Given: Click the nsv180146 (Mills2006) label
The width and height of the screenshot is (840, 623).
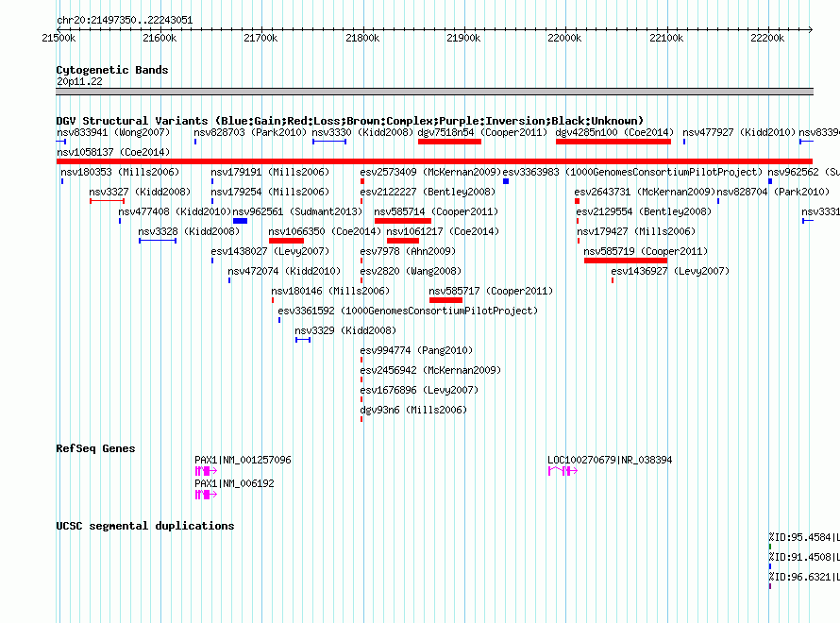Looking at the screenshot, I should coord(330,291).
